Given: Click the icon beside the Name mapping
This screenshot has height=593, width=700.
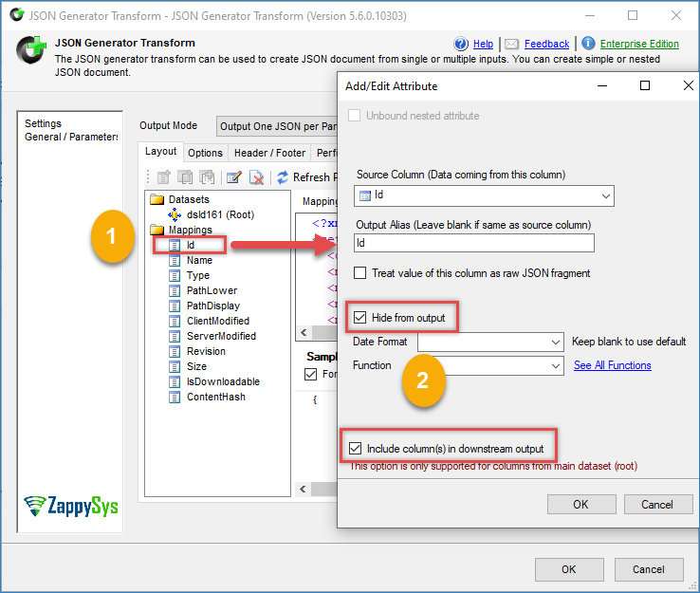Looking at the screenshot, I should pyautogui.click(x=175, y=260).
